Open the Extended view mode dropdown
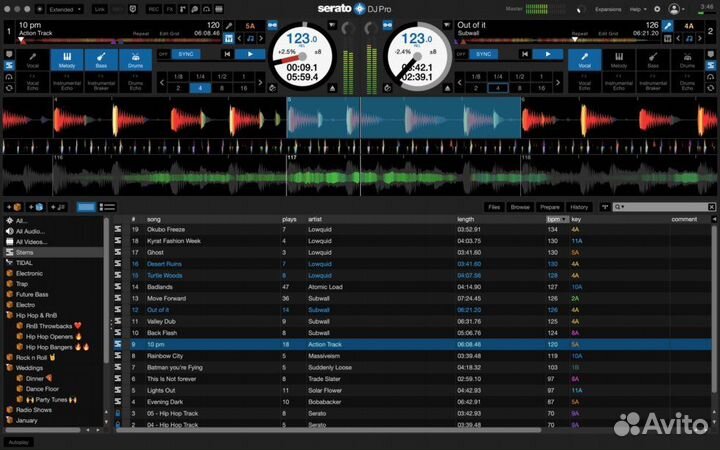Screen dimensions: 720x450 [x=65, y=9]
